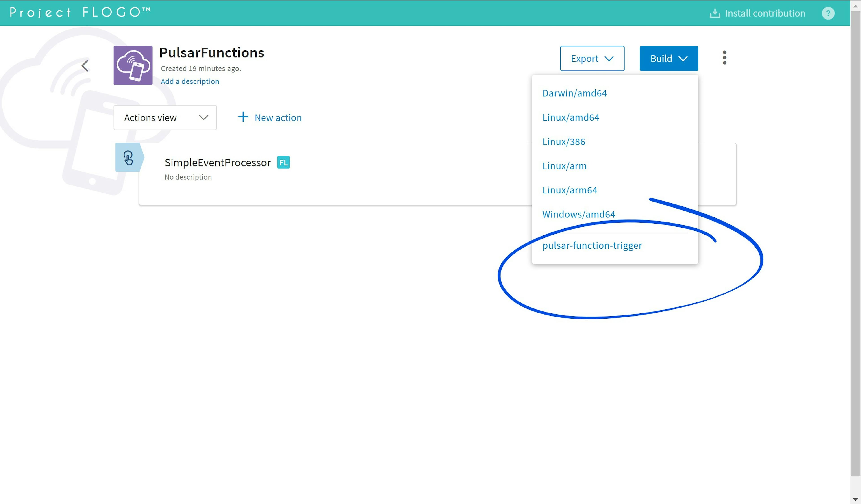
Task: Open the three-dot more options menu
Action: coord(724,58)
